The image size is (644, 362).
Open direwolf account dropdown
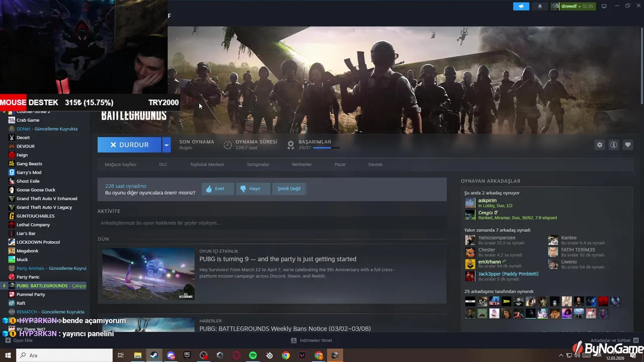[573, 6]
